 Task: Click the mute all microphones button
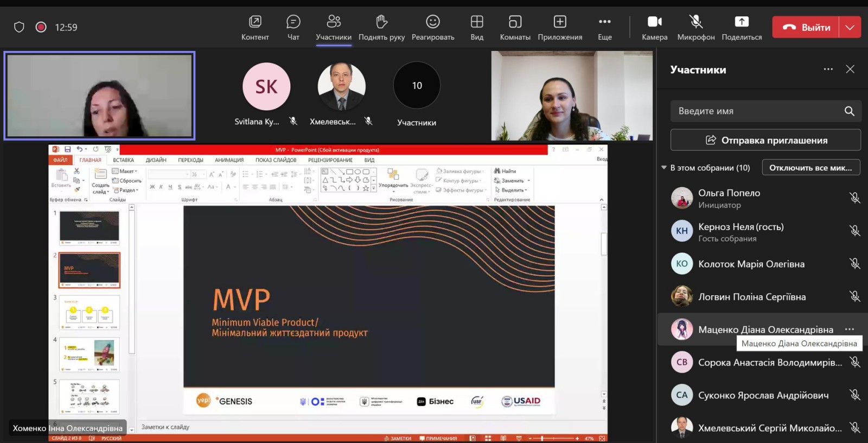pos(810,168)
